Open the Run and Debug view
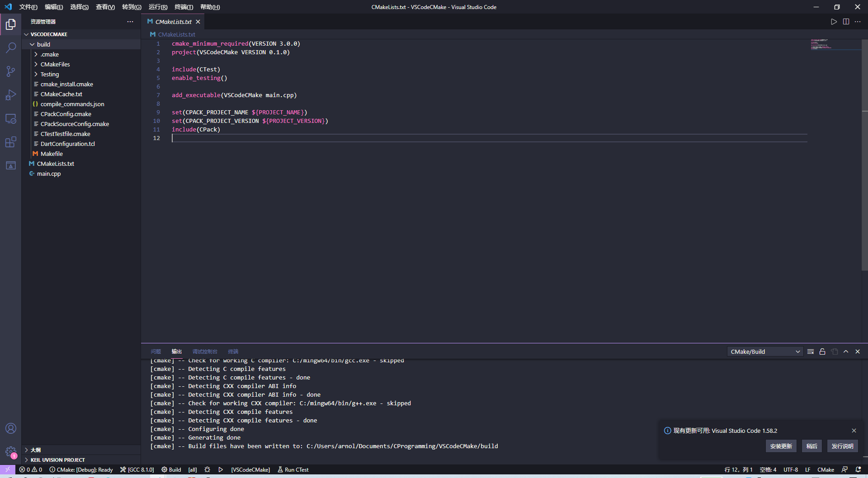The height and width of the screenshot is (478, 868). point(11,95)
